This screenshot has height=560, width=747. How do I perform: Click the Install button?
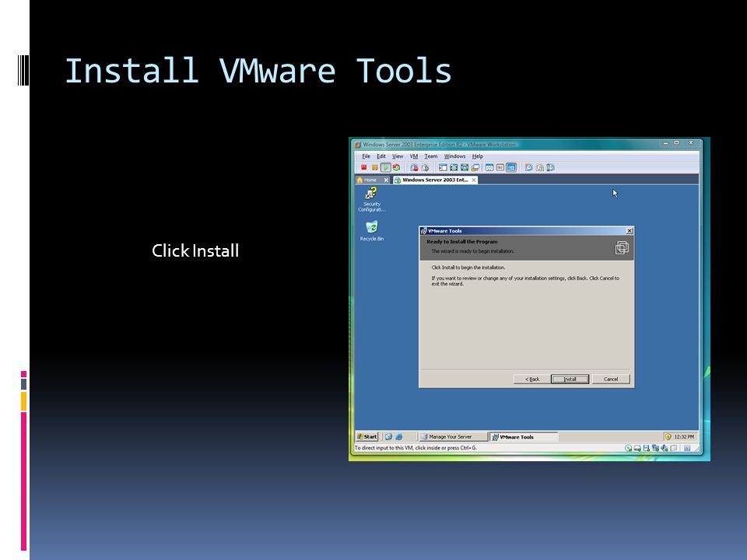click(570, 379)
